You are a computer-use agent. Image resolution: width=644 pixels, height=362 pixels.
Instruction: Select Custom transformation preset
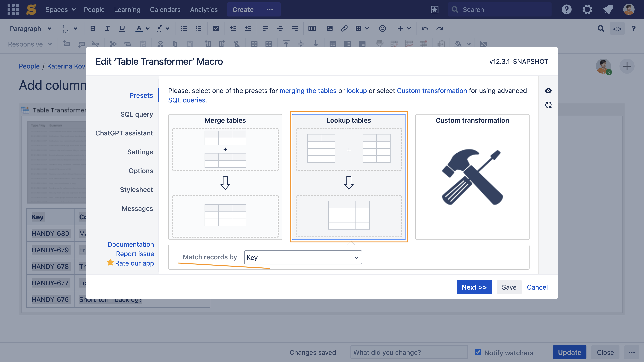tap(472, 177)
